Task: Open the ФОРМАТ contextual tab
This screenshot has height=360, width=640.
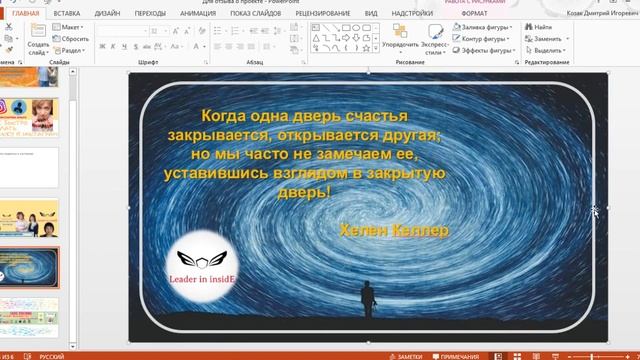Action: 474,13
